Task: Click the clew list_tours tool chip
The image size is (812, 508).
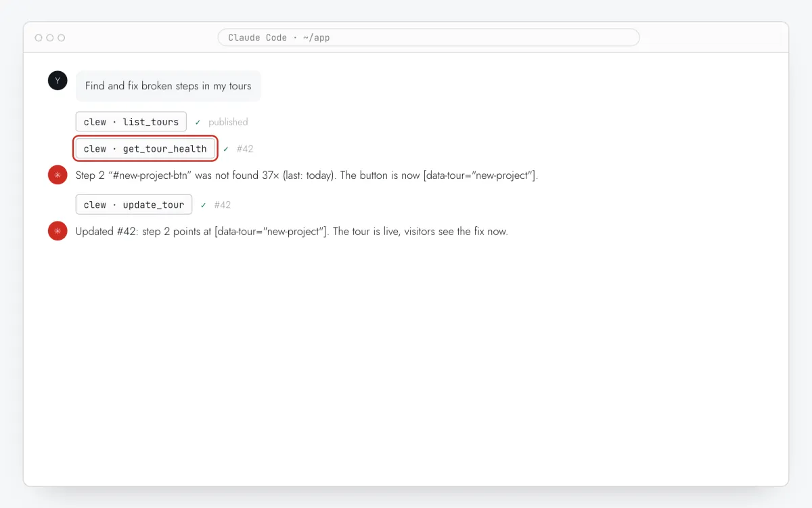Action: (x=131, y=122)
